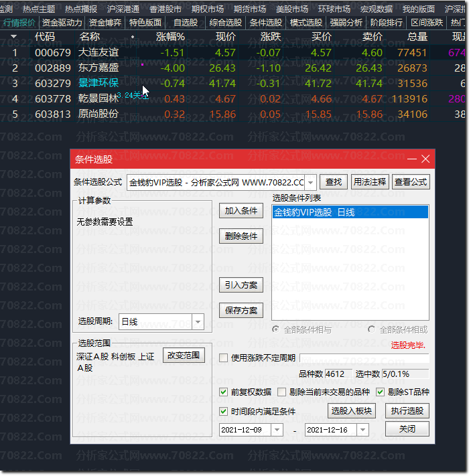Viewport: 471px width, 476px height.
Task: Click the 引入方案 button
Action: (x=241, y=285)
